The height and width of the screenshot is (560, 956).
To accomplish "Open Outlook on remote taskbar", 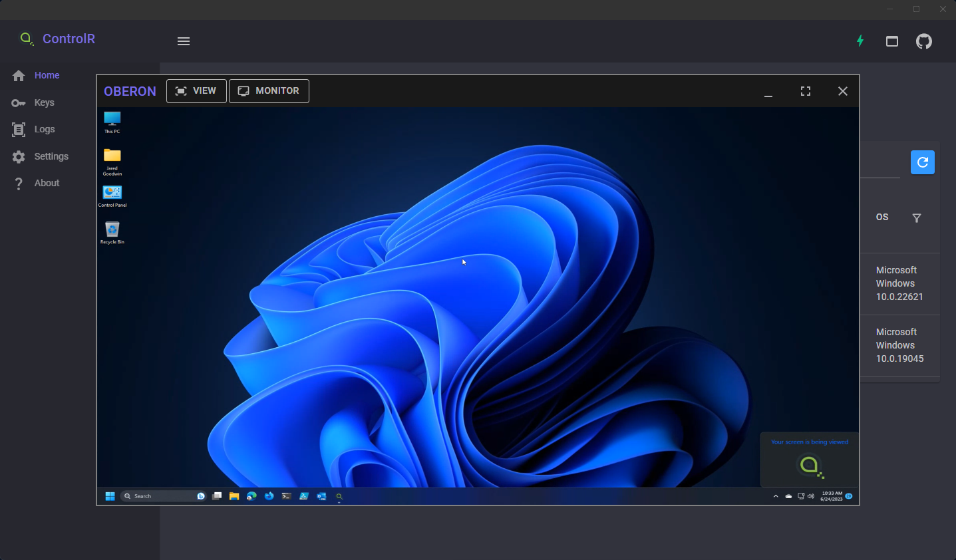I will [321, 496].
